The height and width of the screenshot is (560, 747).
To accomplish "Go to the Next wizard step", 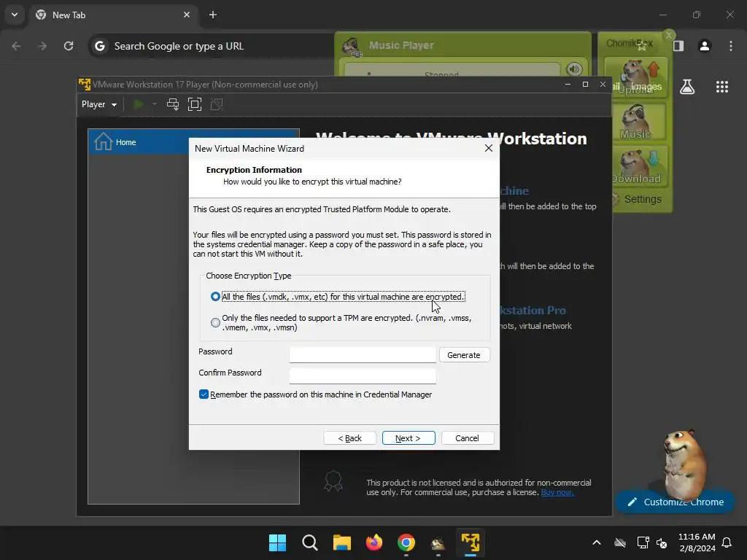I will coord(409,438).
